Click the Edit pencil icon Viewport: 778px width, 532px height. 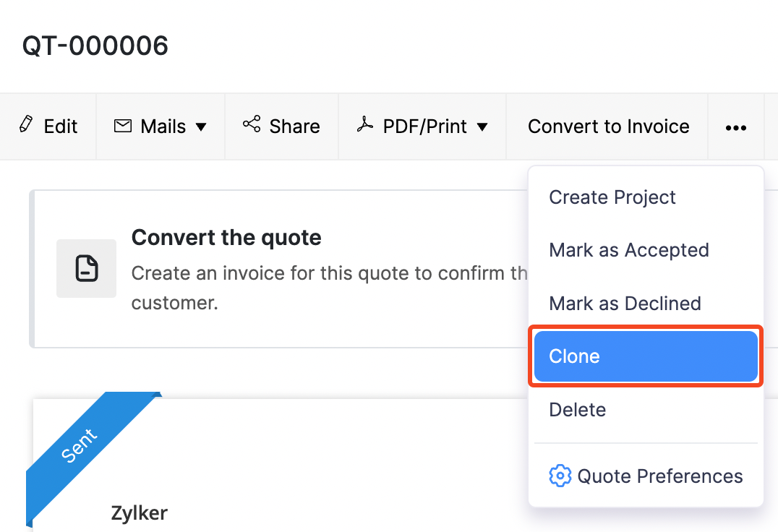coord(26,124)
